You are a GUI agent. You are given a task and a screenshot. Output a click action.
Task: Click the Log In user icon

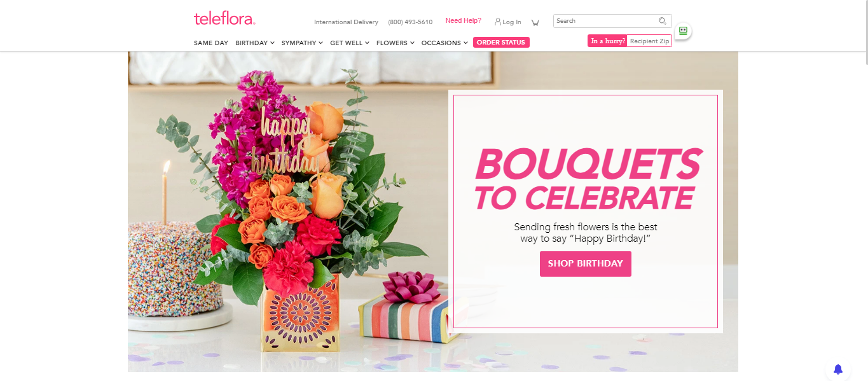point(498,22)
